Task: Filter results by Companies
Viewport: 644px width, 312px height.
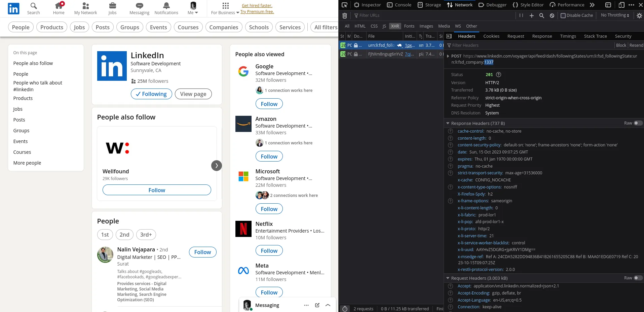Action: tap(224, 27)
